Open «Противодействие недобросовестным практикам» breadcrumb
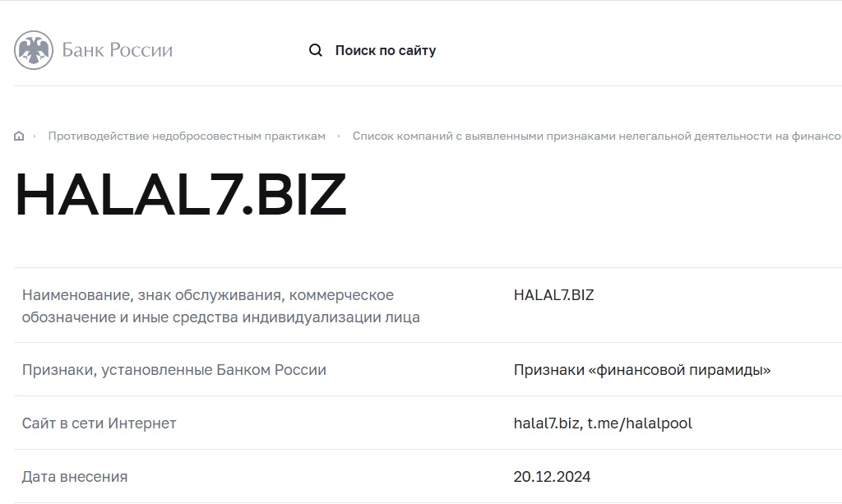Image resolution: width=842 pixels, height=504 pixels. point(187,136)
